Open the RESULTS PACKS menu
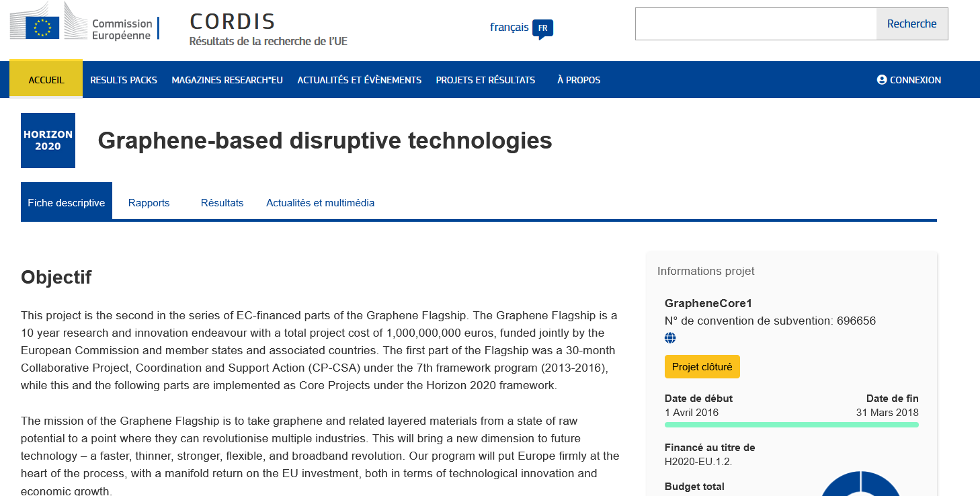This screenshot has width=980, height=496. coord(124,80)
